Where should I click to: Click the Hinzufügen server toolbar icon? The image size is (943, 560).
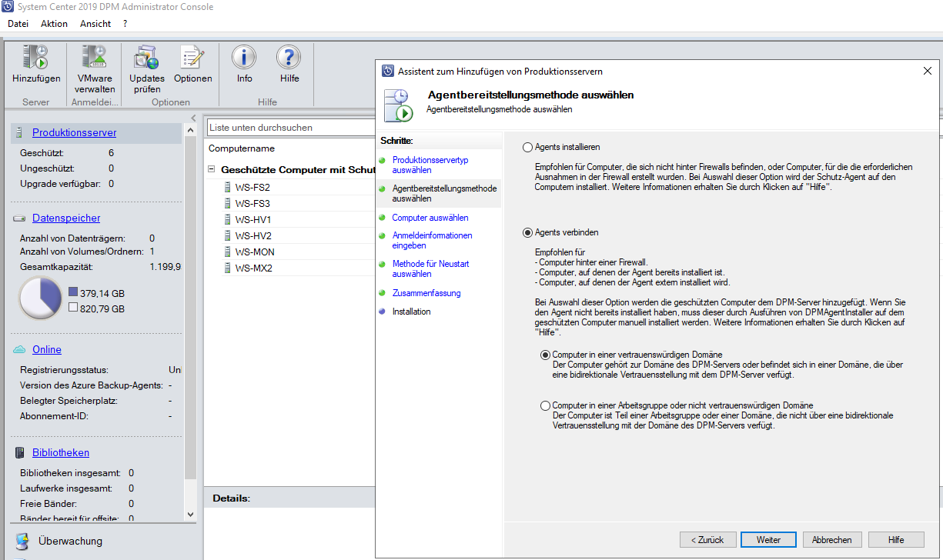(35, 58)
